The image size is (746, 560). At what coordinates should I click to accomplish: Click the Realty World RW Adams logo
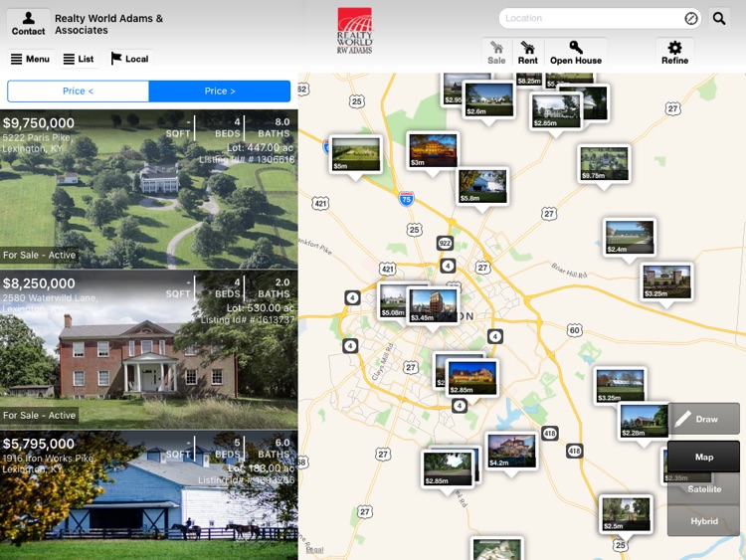coord(354,31)
